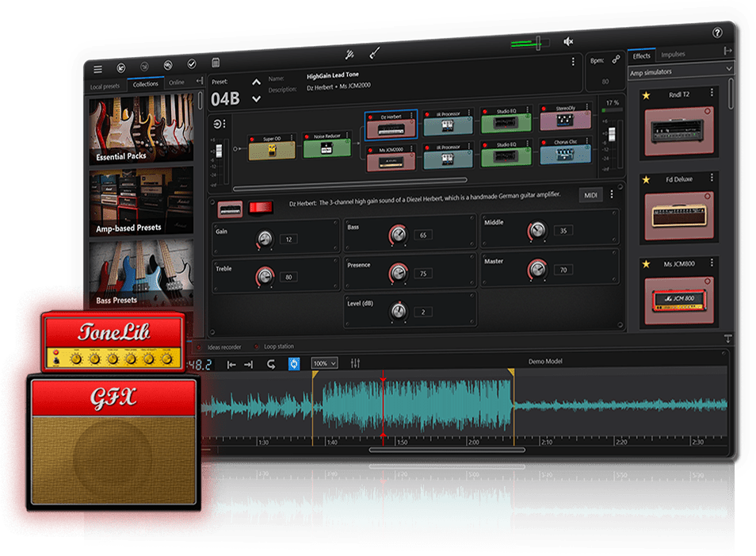Screen dimensions: 756x556
Task: Toggle Noise Reducer power LED
Action: (307, 137)
